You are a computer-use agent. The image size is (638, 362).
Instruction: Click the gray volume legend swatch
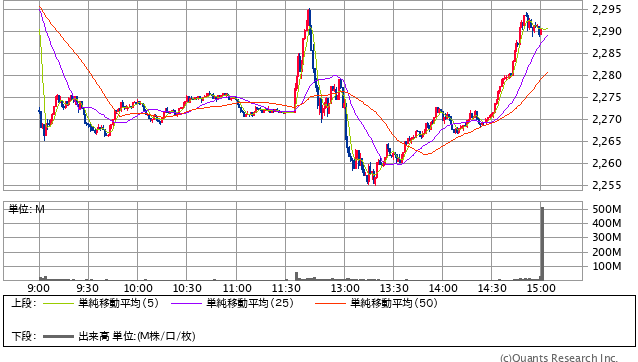(x=58, y=336)
